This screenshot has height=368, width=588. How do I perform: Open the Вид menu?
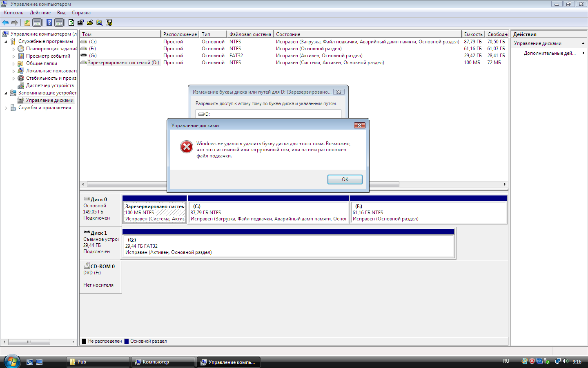point(61,13)
